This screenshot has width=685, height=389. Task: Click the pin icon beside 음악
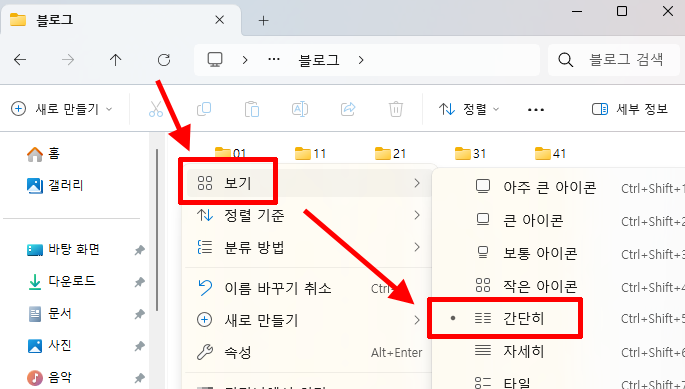139,378
